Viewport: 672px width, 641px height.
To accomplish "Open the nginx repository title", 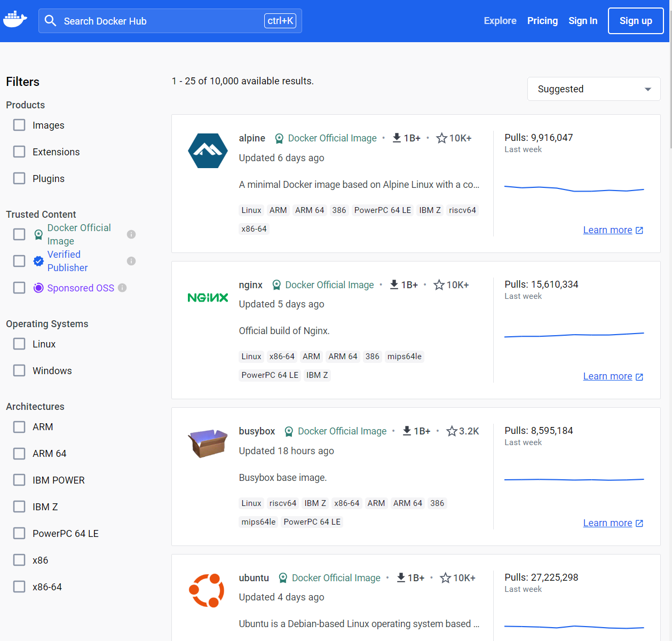I will pyautogui.click(x=251, y=285).
